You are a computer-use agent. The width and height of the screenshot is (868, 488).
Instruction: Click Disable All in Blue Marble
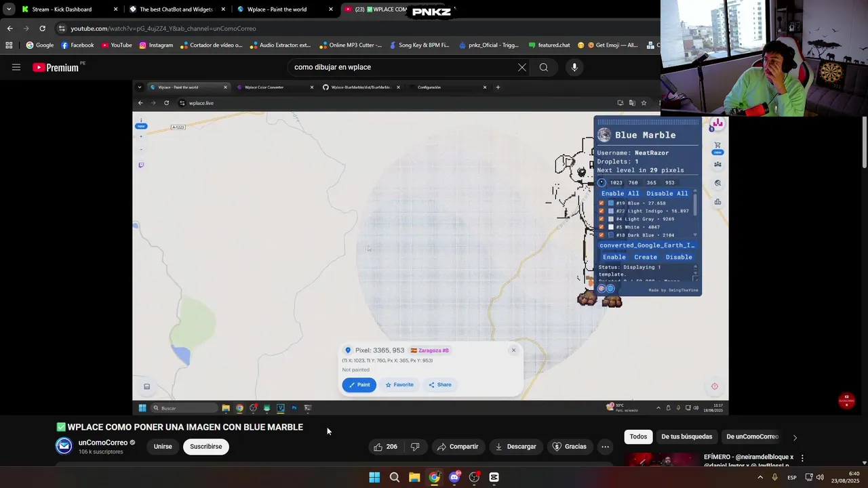tap(667, 193)
